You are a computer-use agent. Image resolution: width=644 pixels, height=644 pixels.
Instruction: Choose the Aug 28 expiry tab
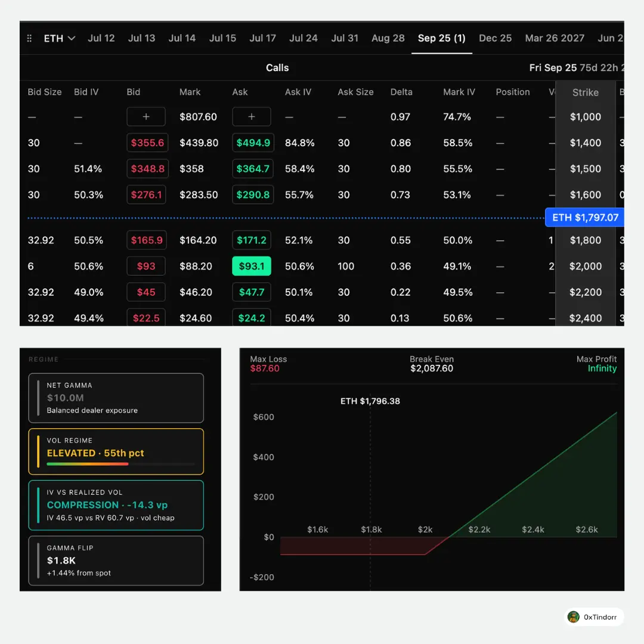pyautogui.click(x=388, y=38)
